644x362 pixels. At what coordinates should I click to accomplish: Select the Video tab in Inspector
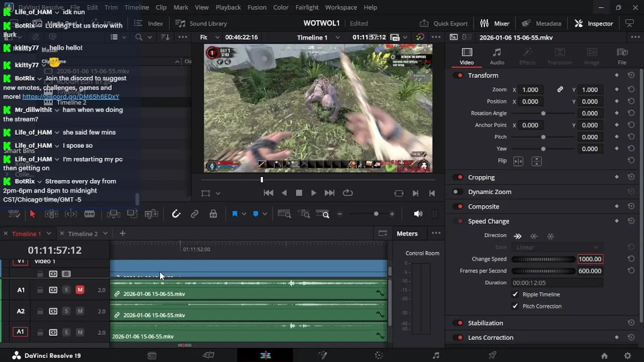[466, 56]
